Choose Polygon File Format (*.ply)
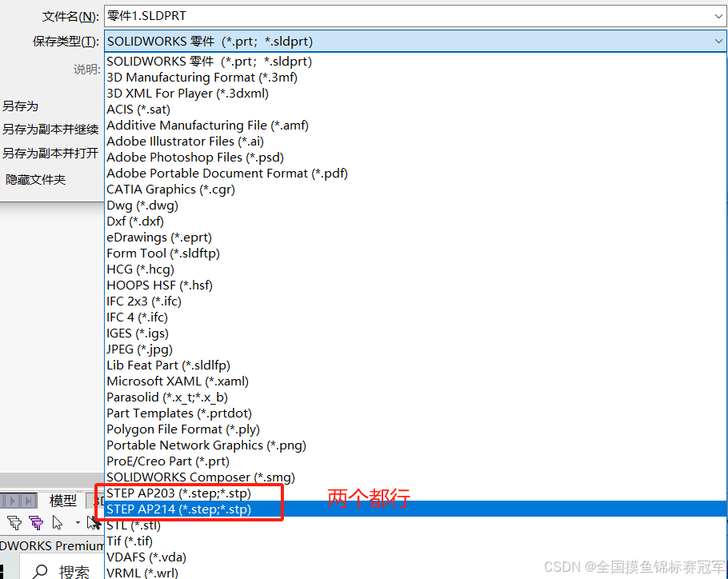 click(415, 429)
